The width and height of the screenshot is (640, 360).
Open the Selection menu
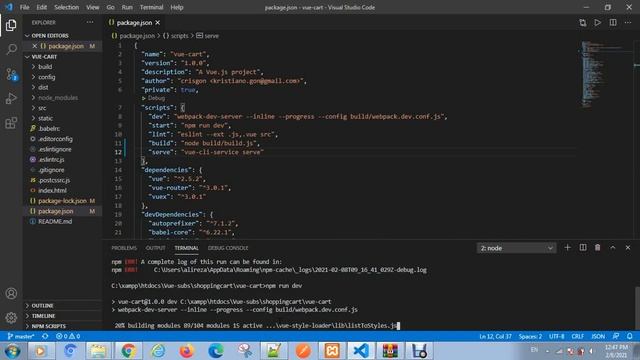67,7
